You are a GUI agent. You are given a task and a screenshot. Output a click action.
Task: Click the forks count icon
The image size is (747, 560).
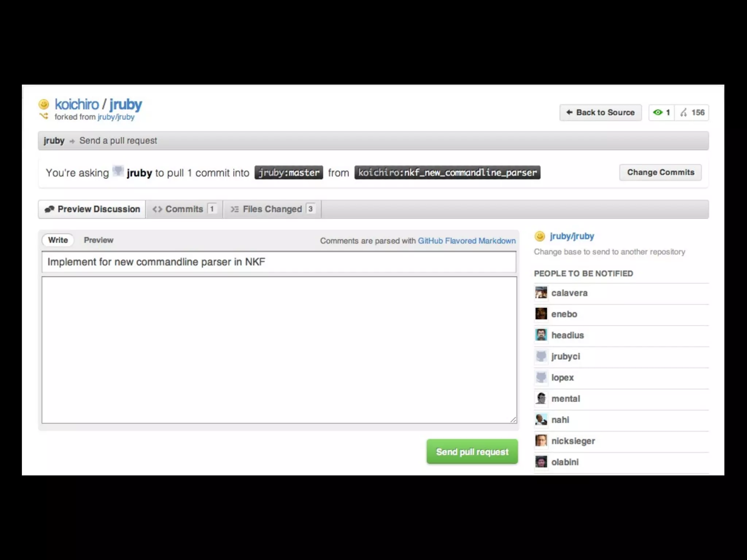pos(684,112)
